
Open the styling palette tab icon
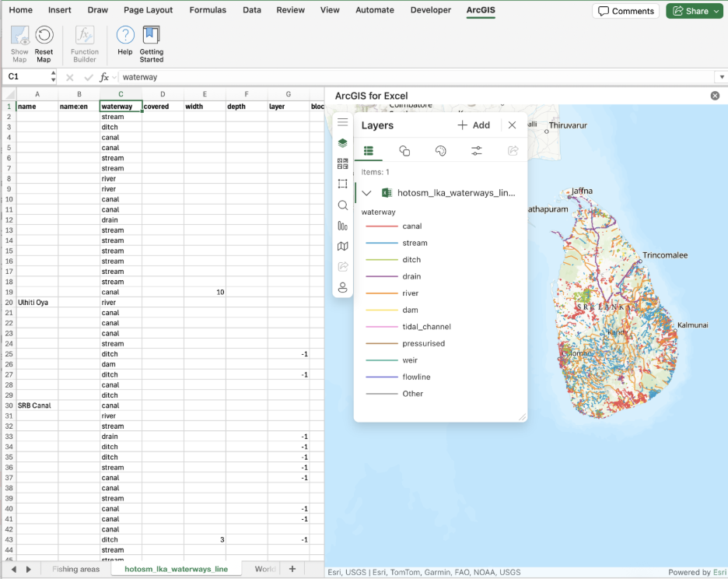tap(440, 150)
